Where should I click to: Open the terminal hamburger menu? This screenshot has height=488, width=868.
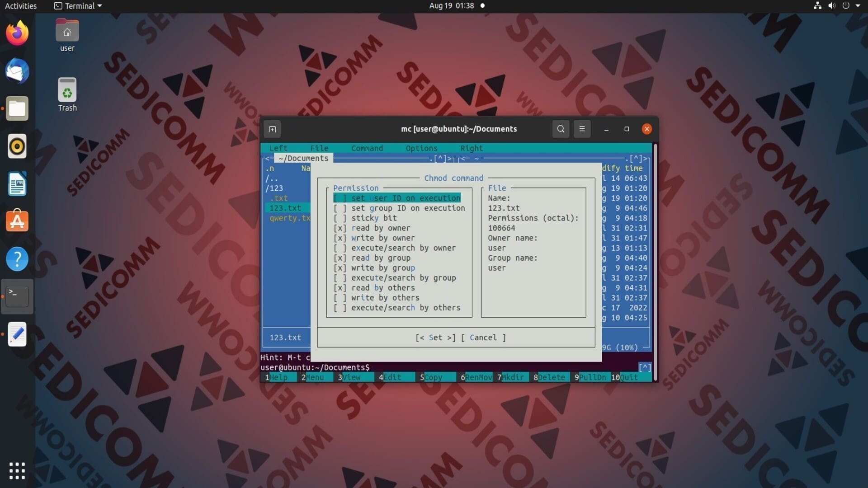tap(582, 129)
